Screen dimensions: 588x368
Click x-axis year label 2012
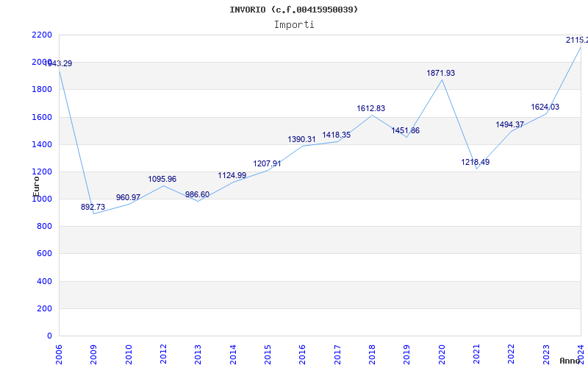click(163, 355)
